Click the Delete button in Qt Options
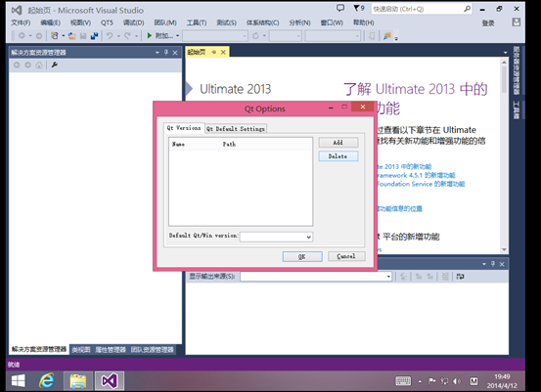The width and height of the screenshot is (541, 392). point(338,156)
